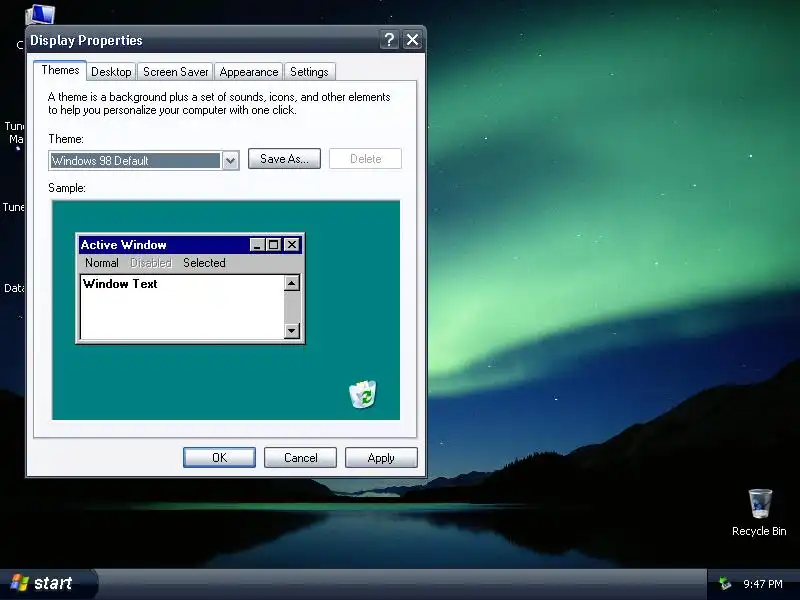Screen dimensions: 800x600
Task: Click the Cancel button
Action: coord(301,458)
